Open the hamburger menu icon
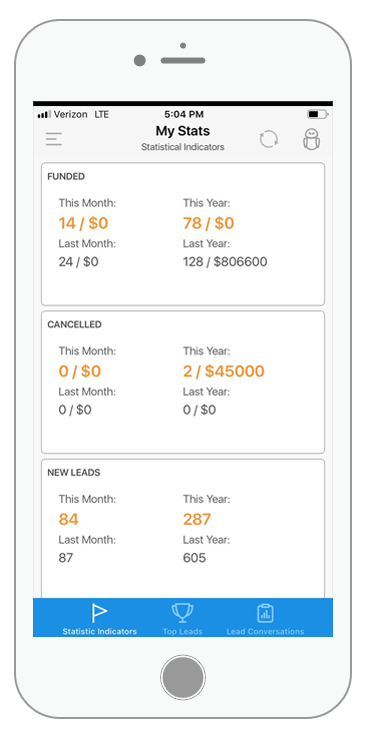This screenshot has width=366, height=737. click(54, 139)
